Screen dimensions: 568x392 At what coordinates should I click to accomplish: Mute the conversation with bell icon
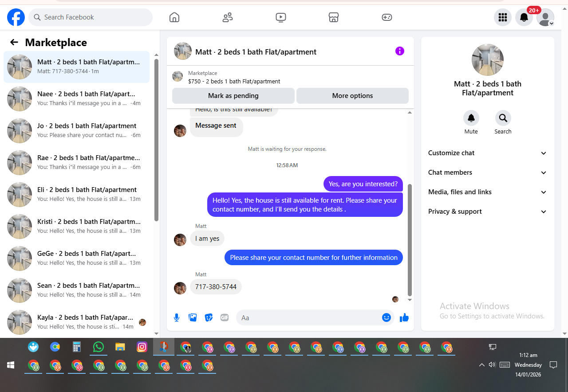(x=471, y=118)
